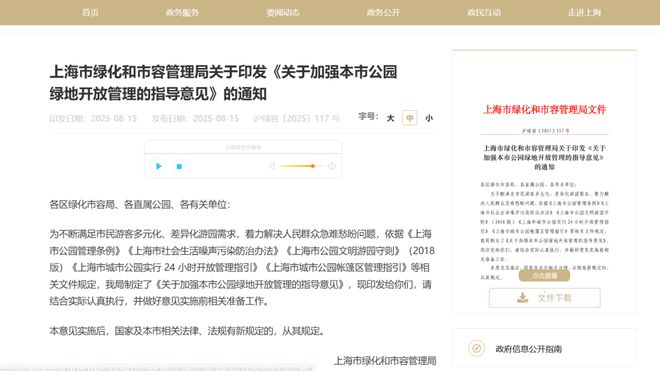Play the audio reading of the notice
The image size is (660, 371).
pyautogui.click(x=159, y=166)
